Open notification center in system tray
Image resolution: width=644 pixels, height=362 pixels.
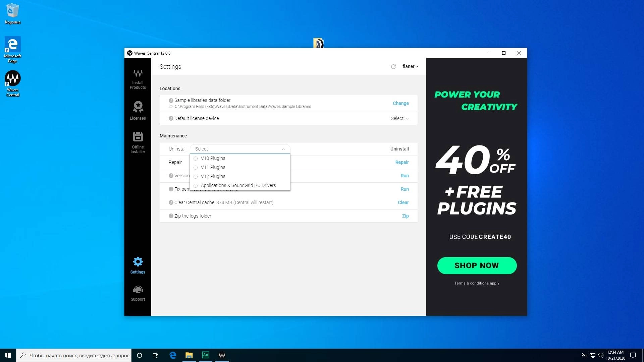[x=633, y=355]
